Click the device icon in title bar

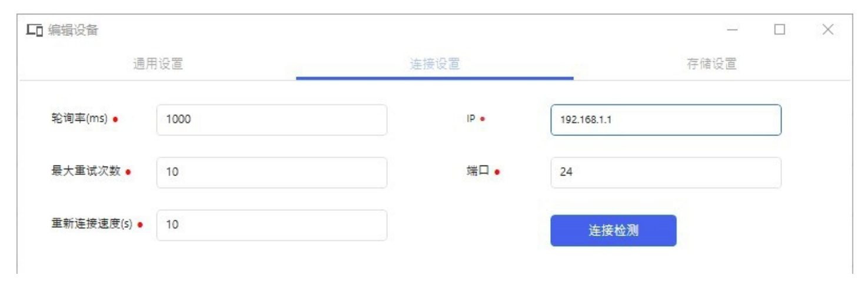tap(35, 31)
